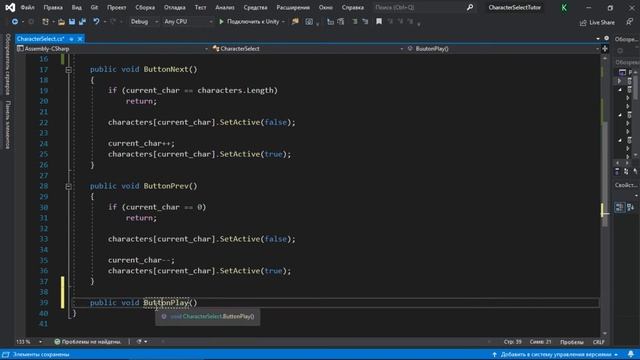Click the increase indent toolbar icon
Viewport: 640px width, 360px height.
[340, 22]
